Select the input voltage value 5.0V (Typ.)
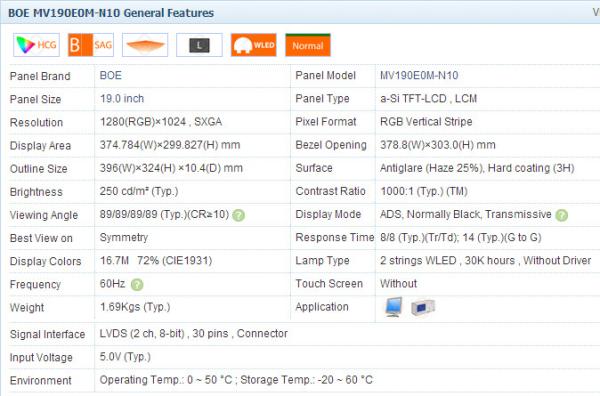Image resolution: width=600 pixels, height=396 pixels. tap(125, 357)
